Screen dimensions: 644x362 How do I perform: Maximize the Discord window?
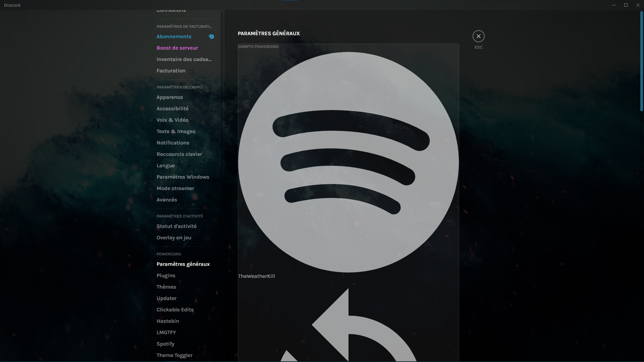click(626, 5)
